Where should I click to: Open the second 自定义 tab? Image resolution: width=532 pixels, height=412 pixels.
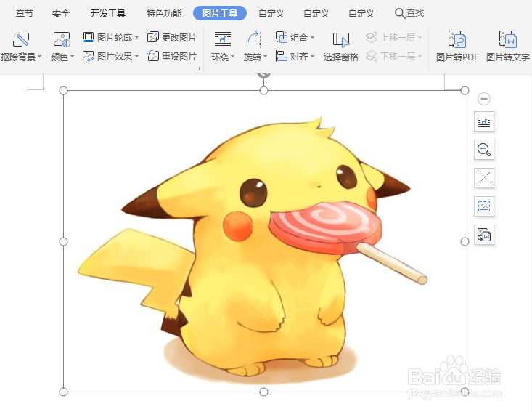(316, 14)
